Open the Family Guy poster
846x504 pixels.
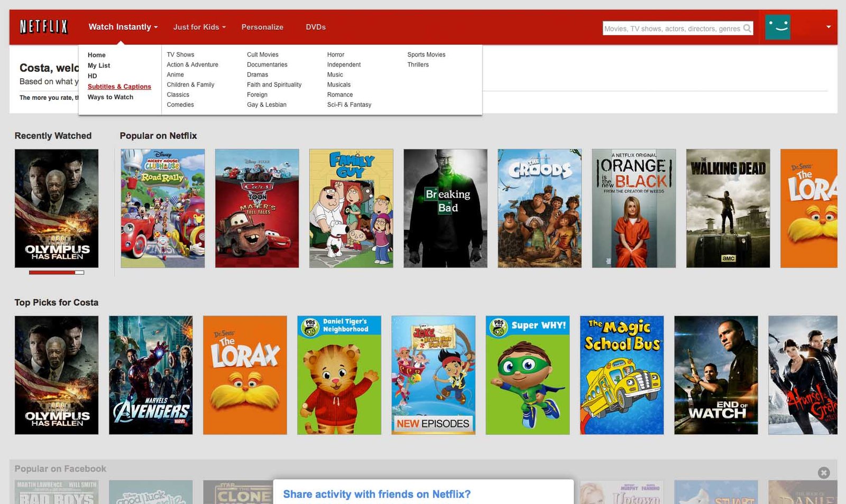pyautogui.click(x=351, y=208)
